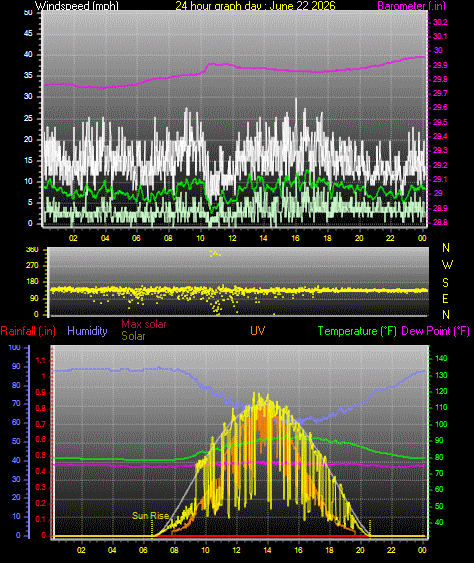474x563 pixels.
Task: Click the 'S' wind direction compass label
Action: 446,283
